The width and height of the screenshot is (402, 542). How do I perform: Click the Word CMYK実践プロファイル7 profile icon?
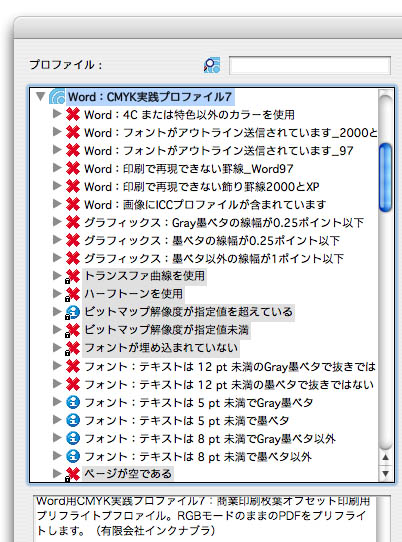pyautogui.click(x=57, y=96)
